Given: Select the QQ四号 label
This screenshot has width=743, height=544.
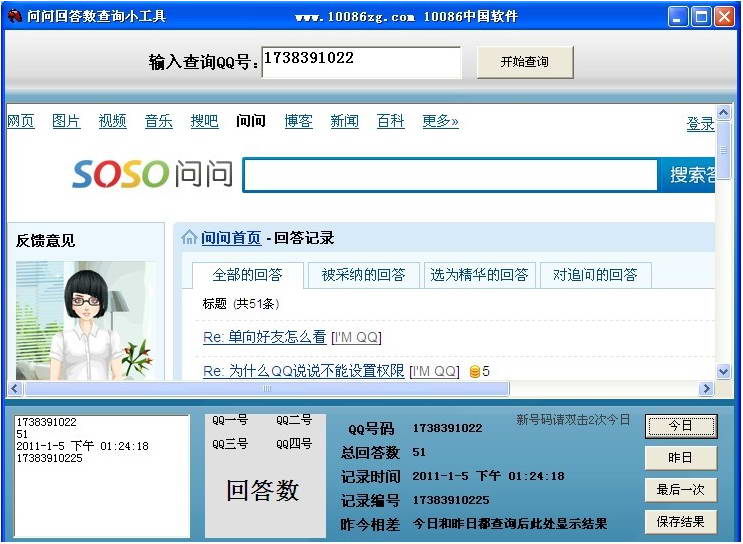Looking at the screenshot, I should [x=294, y=444].
